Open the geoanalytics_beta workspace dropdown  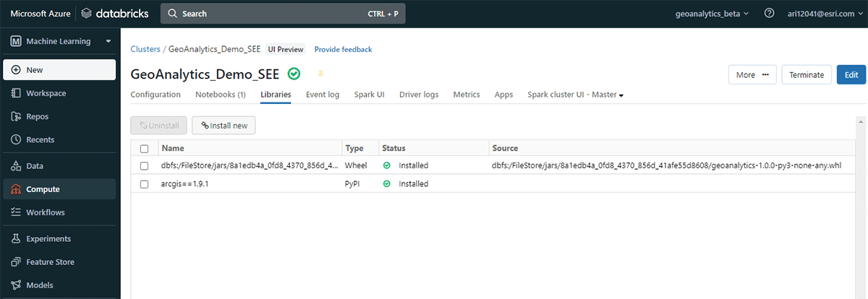[712, 14]
